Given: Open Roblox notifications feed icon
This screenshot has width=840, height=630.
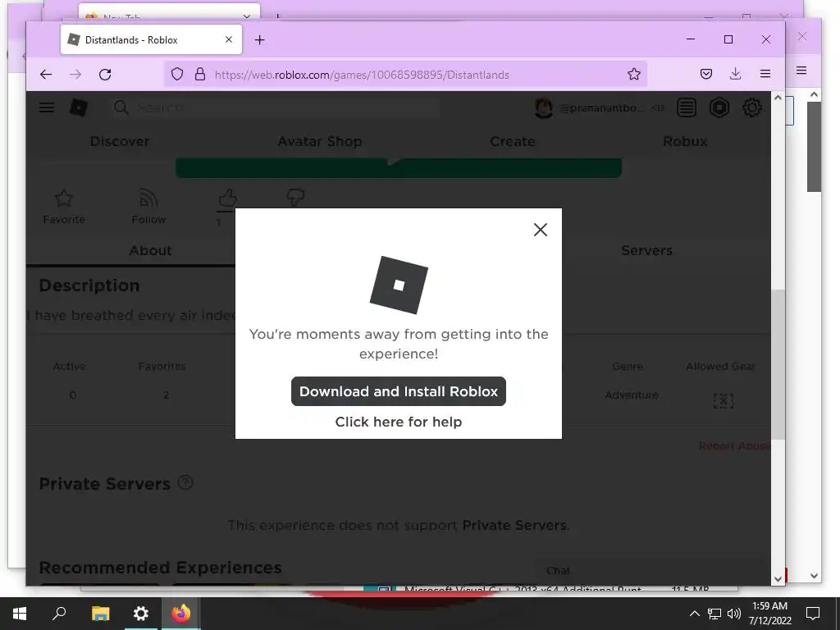Looking at the screenshot, I should coord(687,107).
